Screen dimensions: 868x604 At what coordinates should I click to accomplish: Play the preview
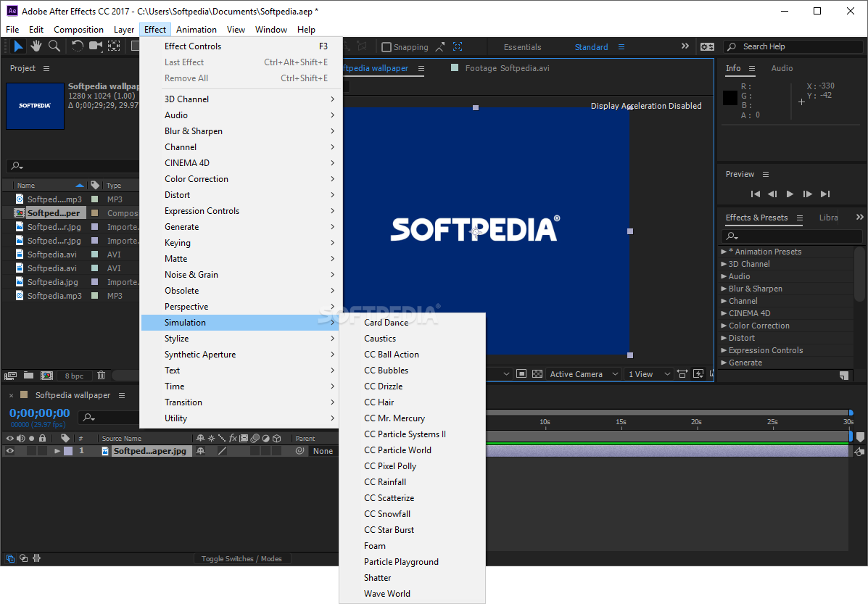tap(790, 194)
